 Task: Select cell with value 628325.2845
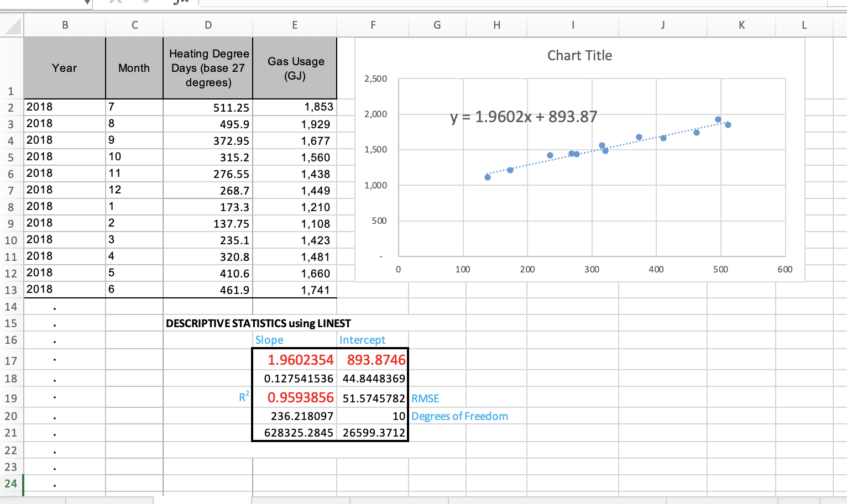(x=295, y=433)
